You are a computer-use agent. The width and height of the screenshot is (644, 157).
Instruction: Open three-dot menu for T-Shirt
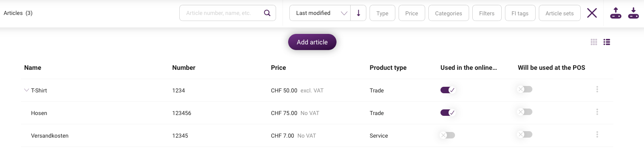click(x=597, y=89)
